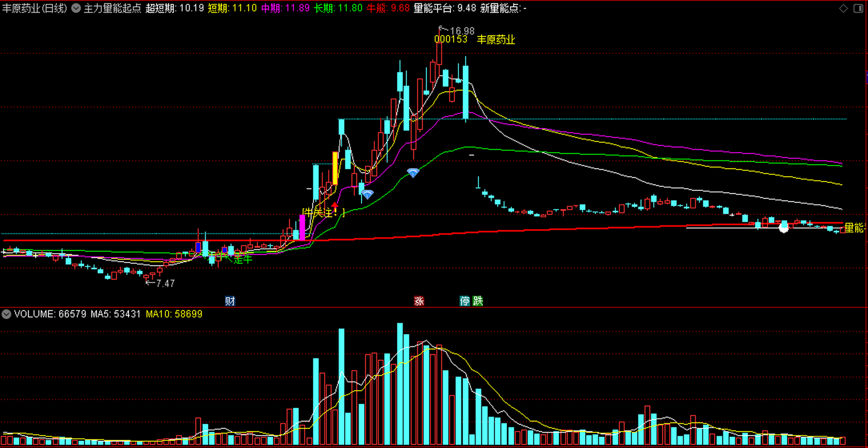This screenshot has height=448, width=868.
Task: Click the blue 财 financial event marker
Action: click(x=230, y=301)
